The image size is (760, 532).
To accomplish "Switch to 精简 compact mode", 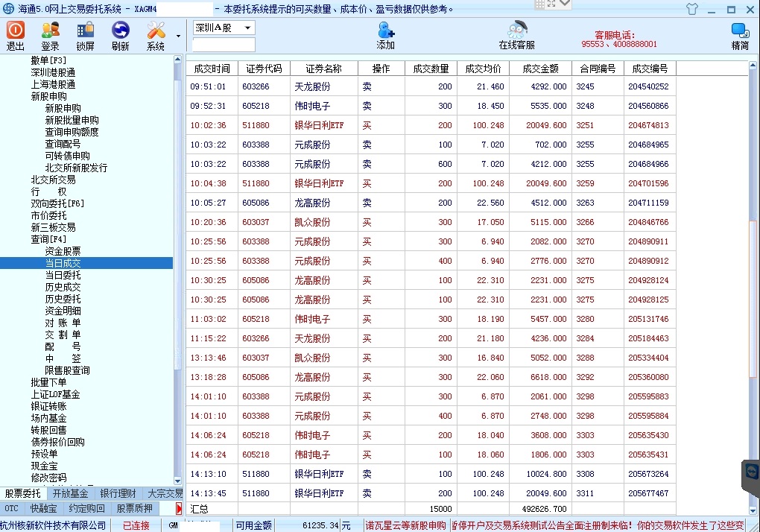I will click(x=740, y=35).
